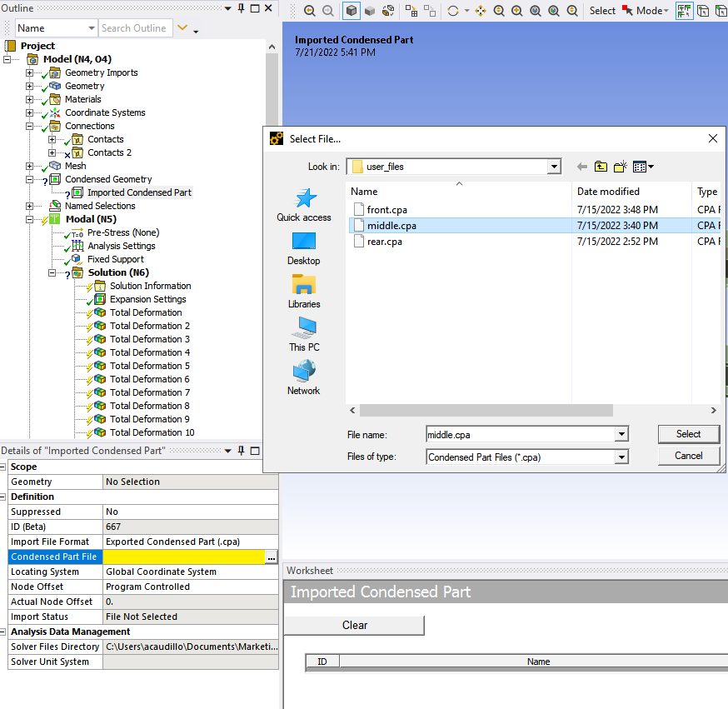Image resolution: width=728 pixels, height=709 pixels.
Task: Select the rotate tool in the toolbar
Action: [454, 9]
